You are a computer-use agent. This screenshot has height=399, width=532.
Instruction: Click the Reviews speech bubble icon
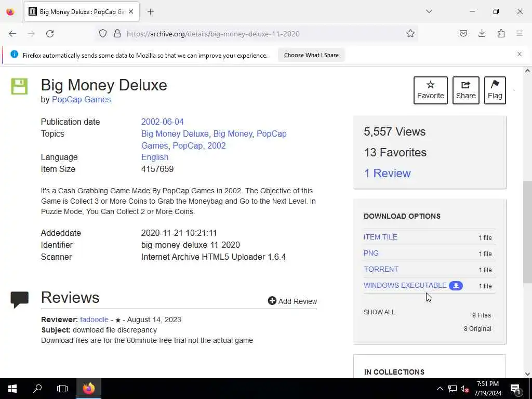20,300
